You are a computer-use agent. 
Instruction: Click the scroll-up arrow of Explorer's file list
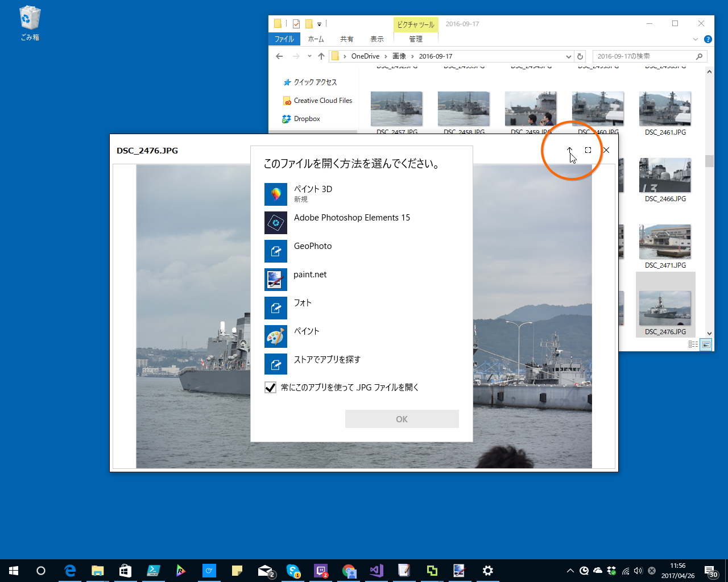tap(709, 72)
